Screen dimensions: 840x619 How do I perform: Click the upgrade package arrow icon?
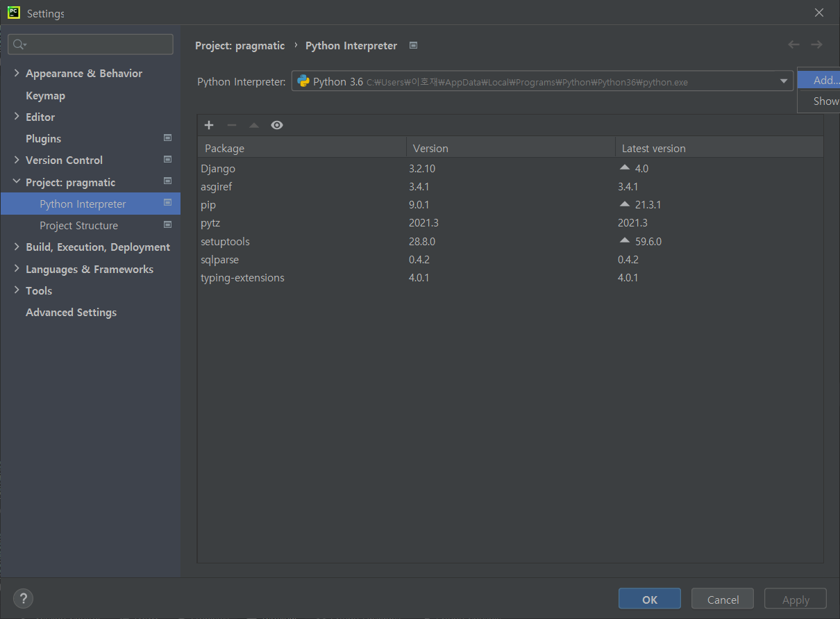pos(254,125)
